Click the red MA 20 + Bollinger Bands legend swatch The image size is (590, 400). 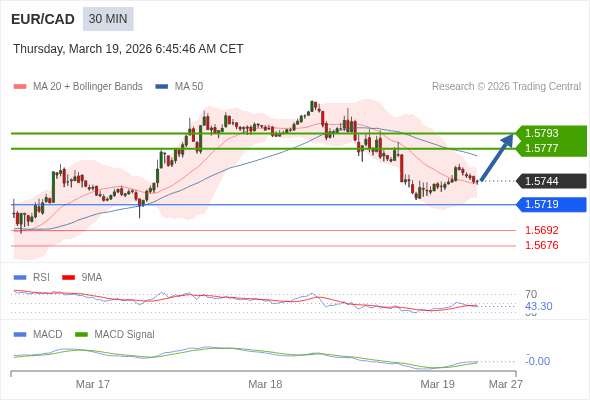point(20,87)
